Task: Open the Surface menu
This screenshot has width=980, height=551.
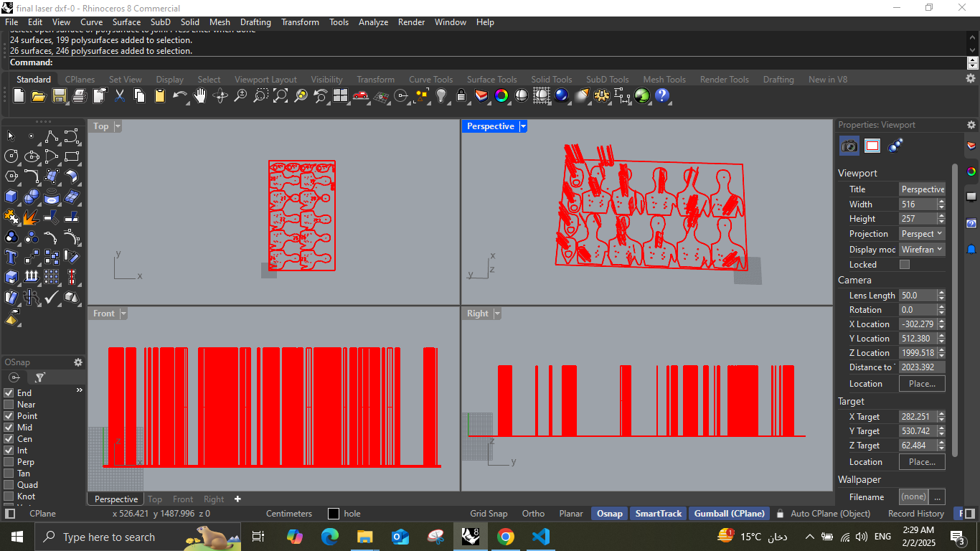Action: coord(126,22)
